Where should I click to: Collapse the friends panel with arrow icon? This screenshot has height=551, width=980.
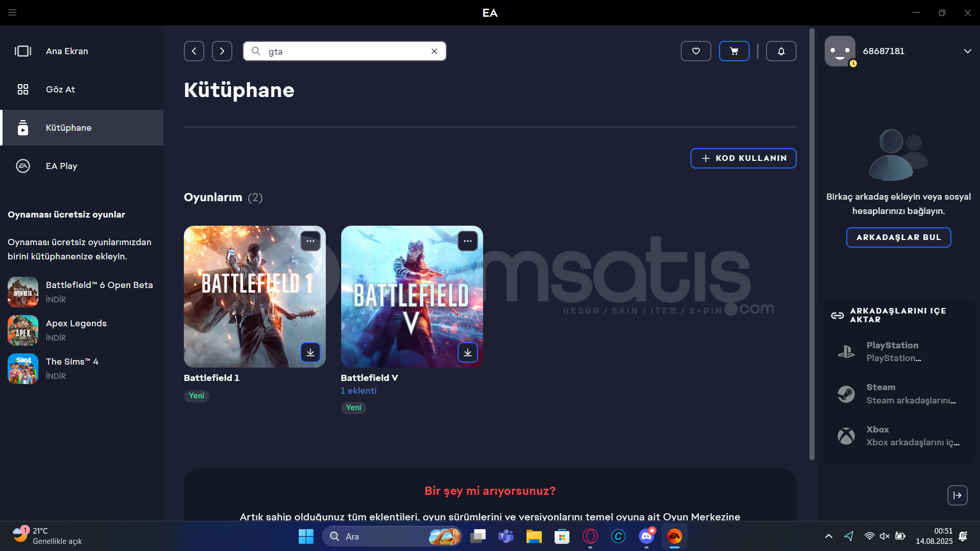pos(957,495)
